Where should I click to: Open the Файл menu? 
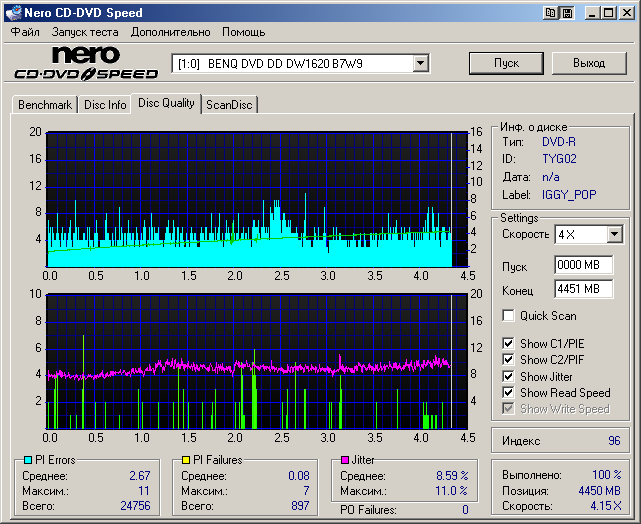click(x=25, y=32)
